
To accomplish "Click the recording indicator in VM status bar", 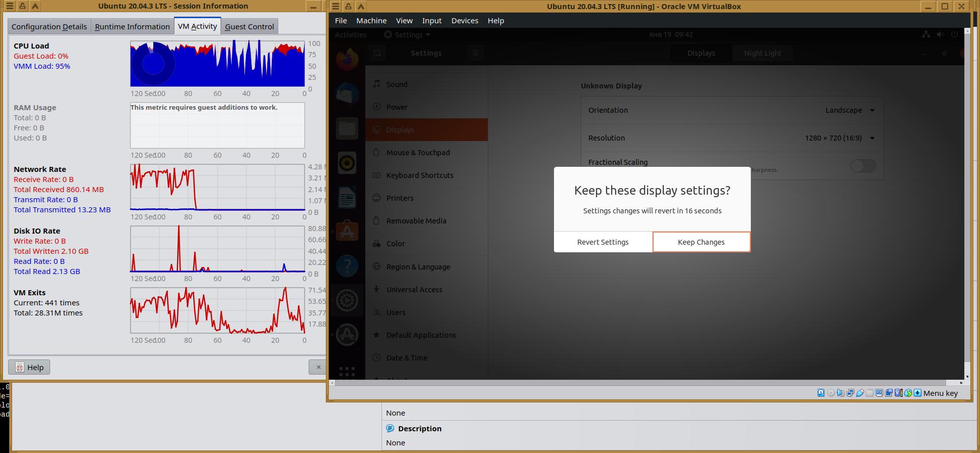I will (x=888, y=393).
